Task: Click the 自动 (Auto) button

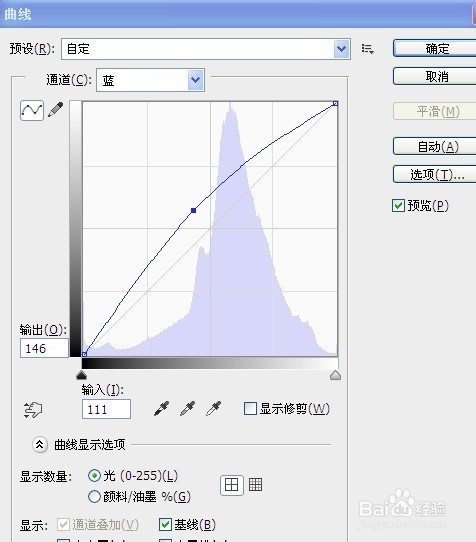Action: [435, 146]
